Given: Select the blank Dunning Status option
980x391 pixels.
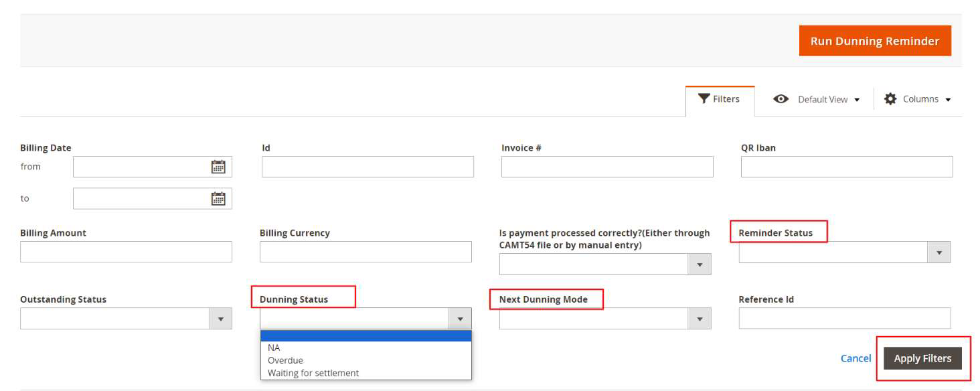Looking at the screenshot, I should point(365,336).
